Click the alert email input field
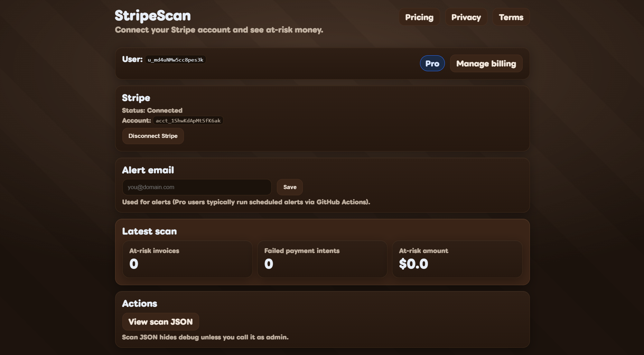The height and width of the screenshot is (355, 644). coord(197,187)
